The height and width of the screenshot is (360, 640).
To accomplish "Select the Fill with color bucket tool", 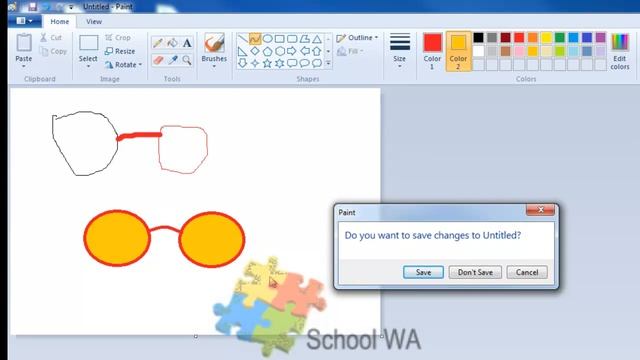I will (x=173, y=43).
